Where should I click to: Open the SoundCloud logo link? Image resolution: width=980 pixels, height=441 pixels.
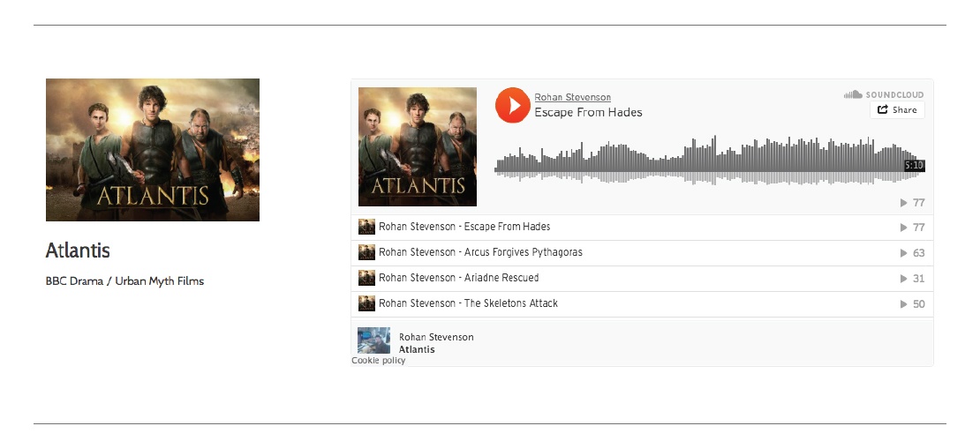coord(883,94)
